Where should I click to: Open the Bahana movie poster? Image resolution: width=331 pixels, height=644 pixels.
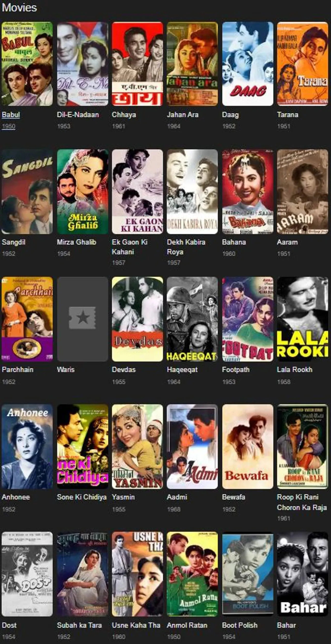[247, 192]
